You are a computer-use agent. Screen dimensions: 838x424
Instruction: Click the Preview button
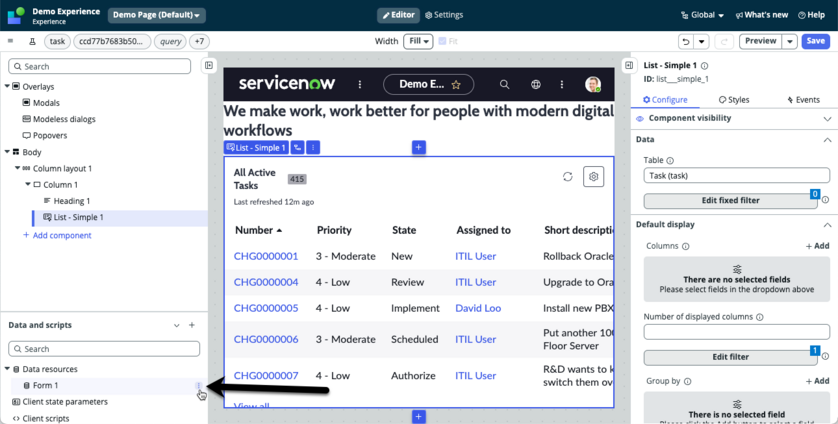761,41
